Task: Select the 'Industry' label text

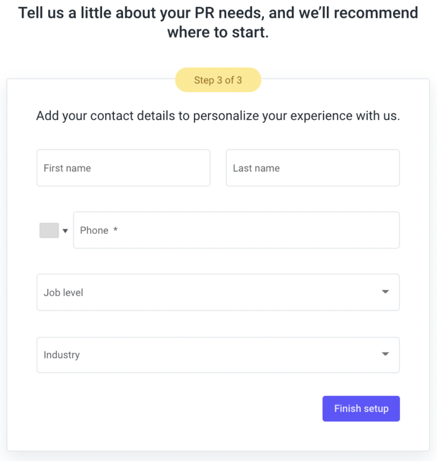Action: click(x=62, y=355)
